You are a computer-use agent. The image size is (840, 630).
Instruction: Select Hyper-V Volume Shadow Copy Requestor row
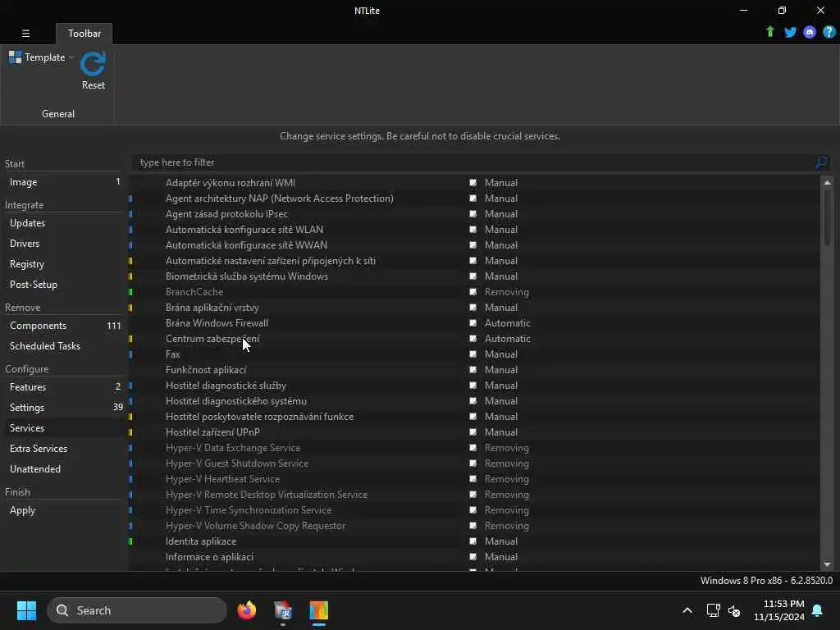click(x=474, y=526)
